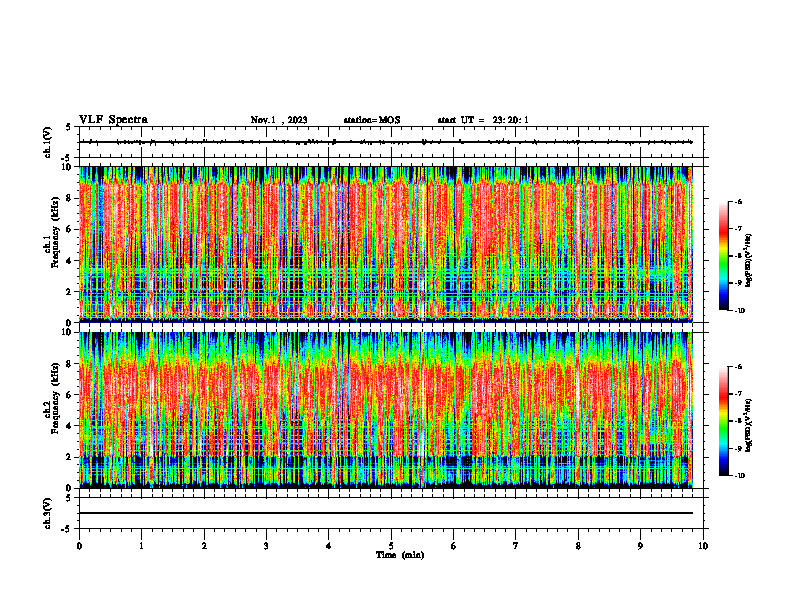This screenshot has height=612, width=792.
Task: Click time axis tick label "5"
Action: pos(391,546)
